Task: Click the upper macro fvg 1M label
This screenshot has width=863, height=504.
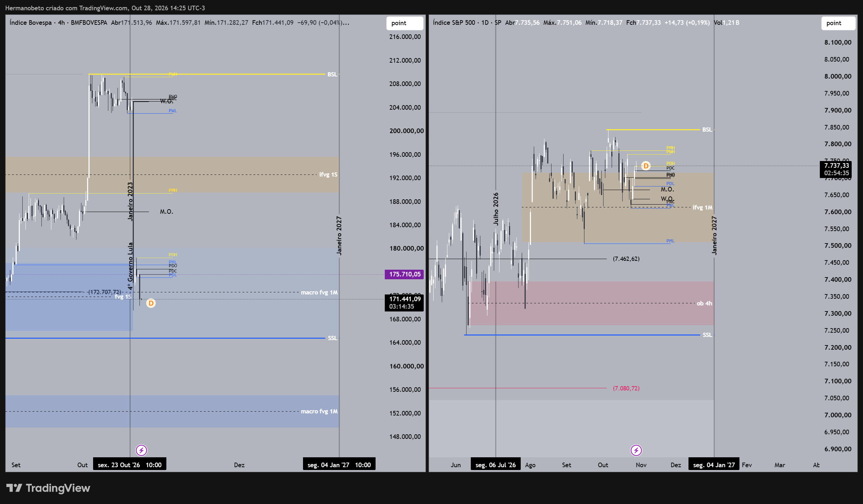Action: [x=319, y=292]
